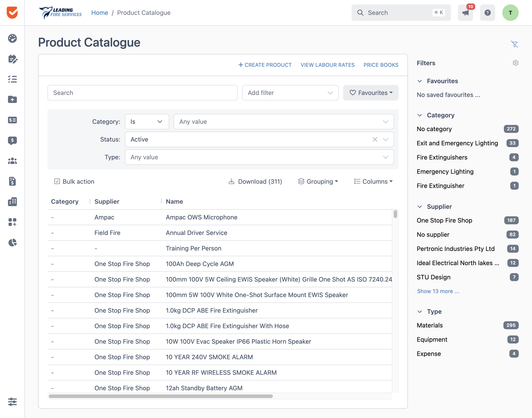The image size is (532, 418).
Task: Sort by the Name column header
Action: (174, 201)
